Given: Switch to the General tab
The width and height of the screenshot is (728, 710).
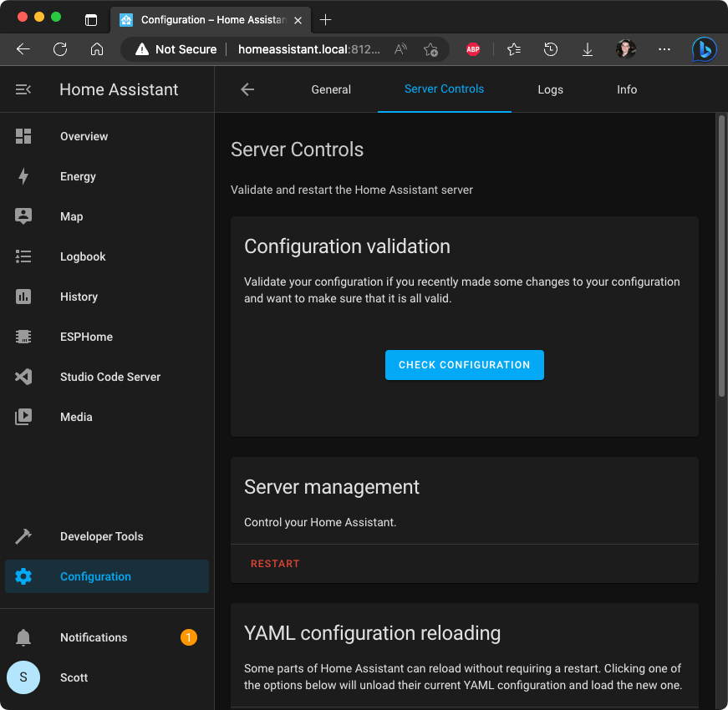Looking at the screenshot, I should click(x=331, y=89).
